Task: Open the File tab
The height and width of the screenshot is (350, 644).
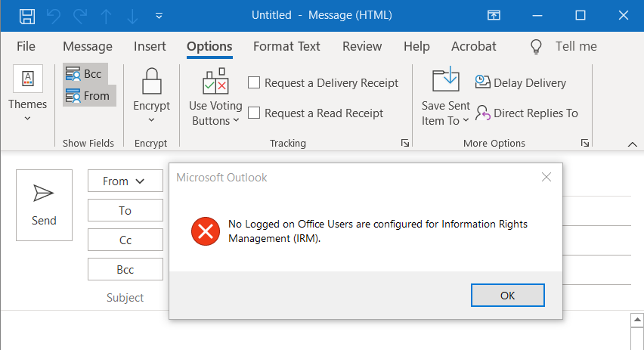Action: (26, 46)
